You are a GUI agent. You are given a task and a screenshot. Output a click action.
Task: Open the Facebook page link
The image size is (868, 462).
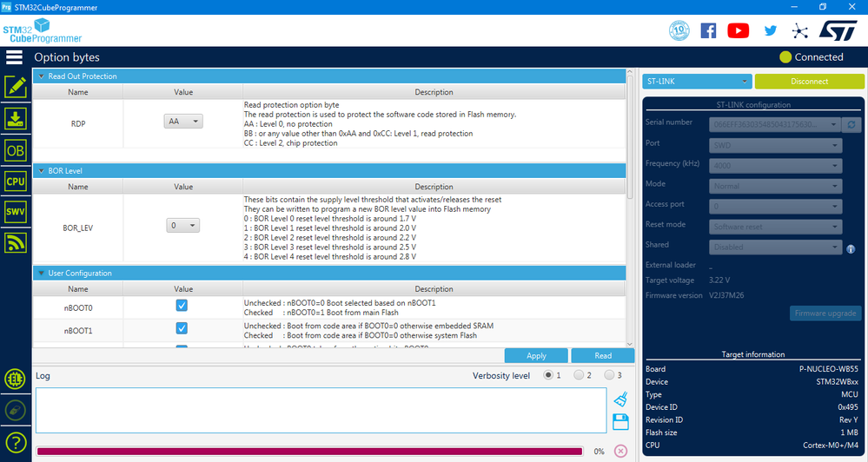click(x=709, y=30)
